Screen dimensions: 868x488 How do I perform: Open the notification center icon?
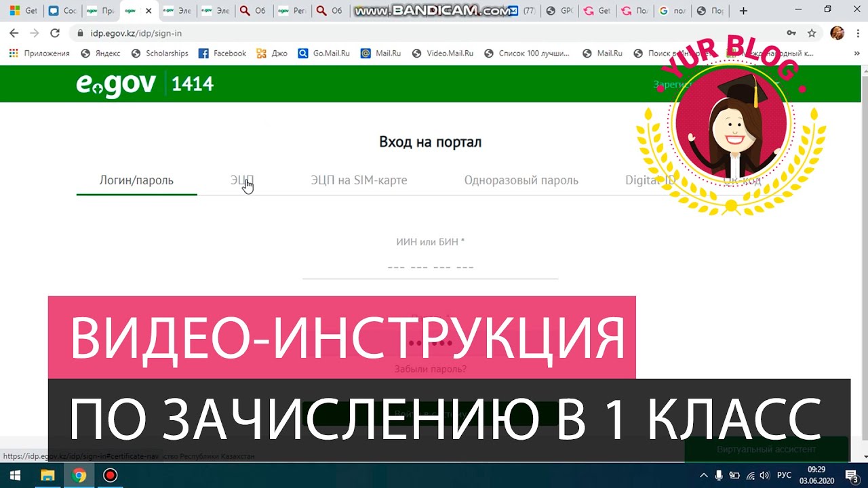[852, 475]
